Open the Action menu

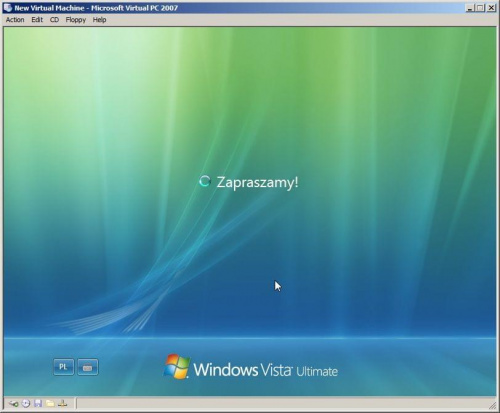coord(15,20)
